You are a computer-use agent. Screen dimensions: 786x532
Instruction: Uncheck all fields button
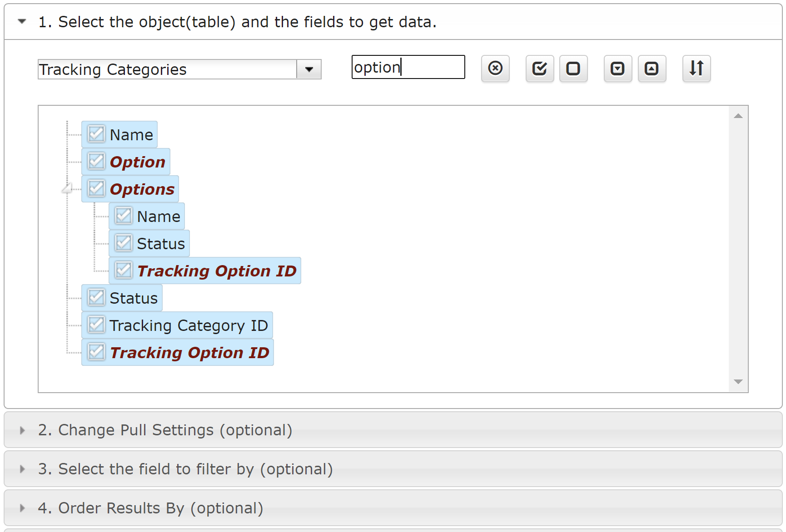pyautogui.click(x=573, y=69)
